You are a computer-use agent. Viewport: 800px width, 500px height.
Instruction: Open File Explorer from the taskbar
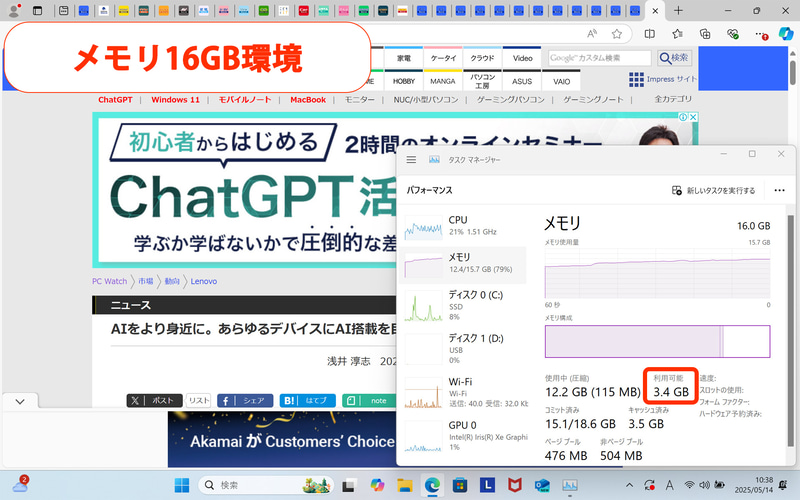click(x=405, y=485)
